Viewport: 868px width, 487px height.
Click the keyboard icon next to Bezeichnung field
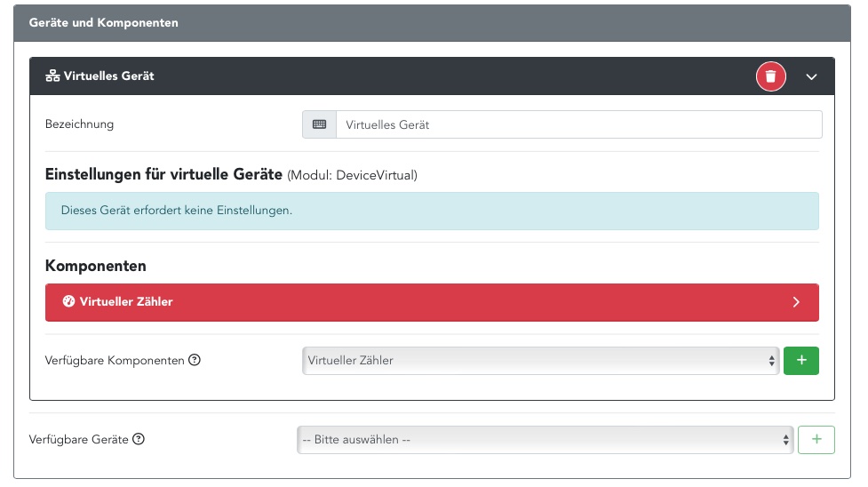[x=319, y=124]
